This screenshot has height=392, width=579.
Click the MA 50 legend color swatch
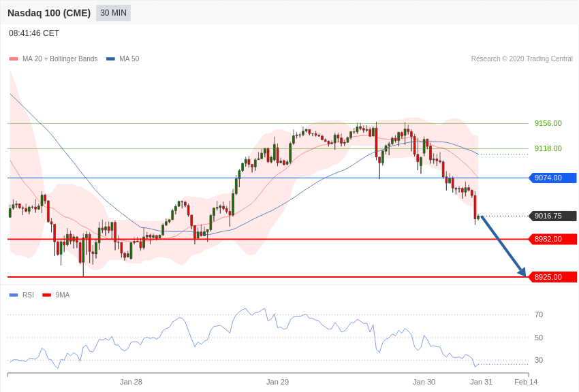tap(111, 59)
